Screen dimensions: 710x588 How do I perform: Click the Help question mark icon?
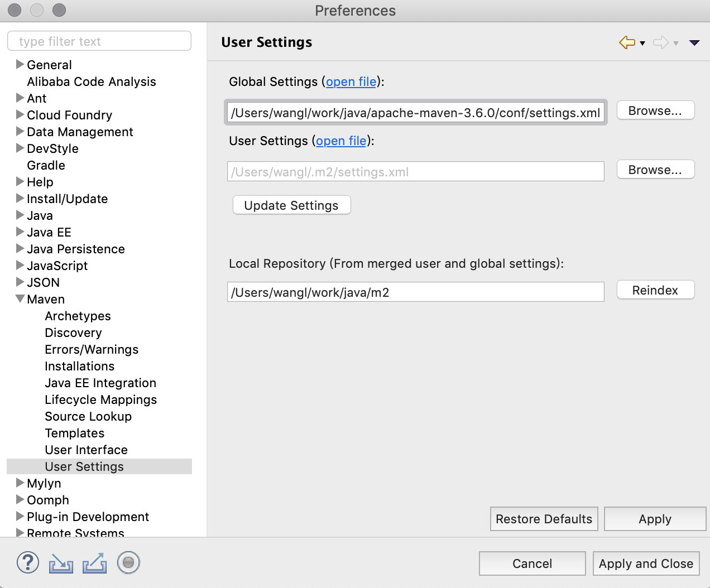[28, 562]
